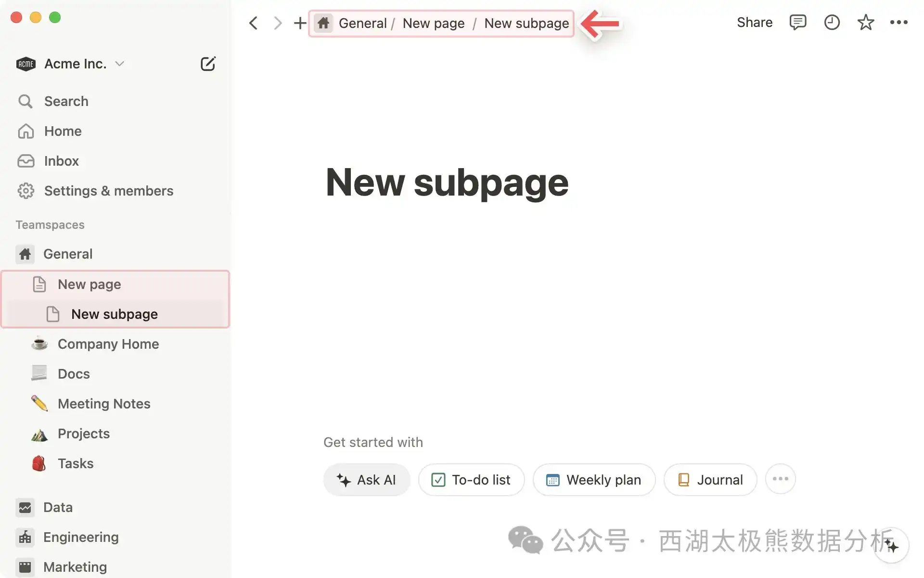Click the plus new tab icon
The image size is (924, 578).
pyautogui.click(x=300, y=23)
